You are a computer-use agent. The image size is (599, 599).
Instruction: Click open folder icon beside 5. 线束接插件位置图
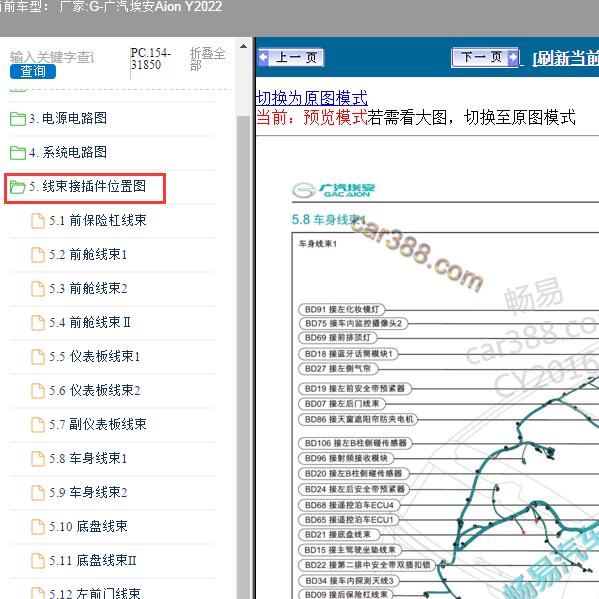[18, 187]
